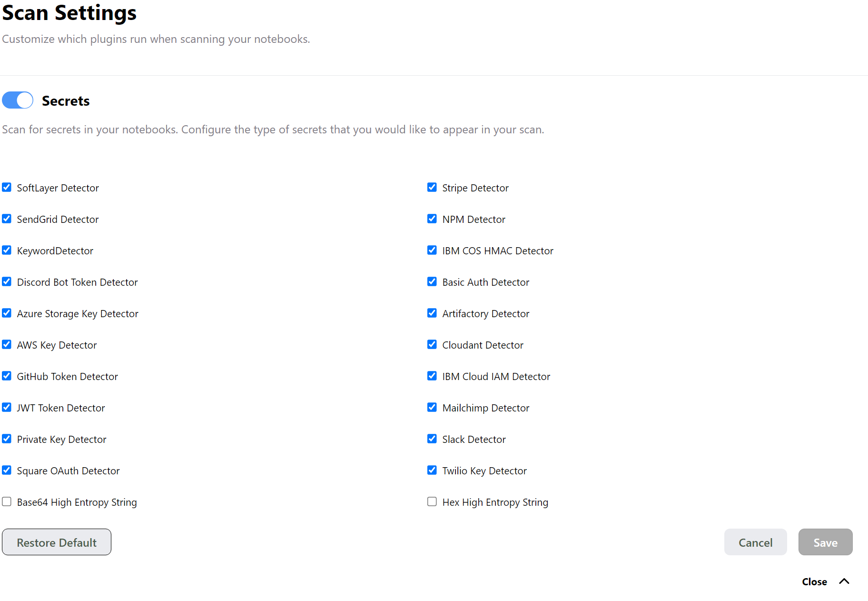Screen dimensions: 868x601
Task: Disable Azure Storage Key Detector
Action: (x=7, y=313)
